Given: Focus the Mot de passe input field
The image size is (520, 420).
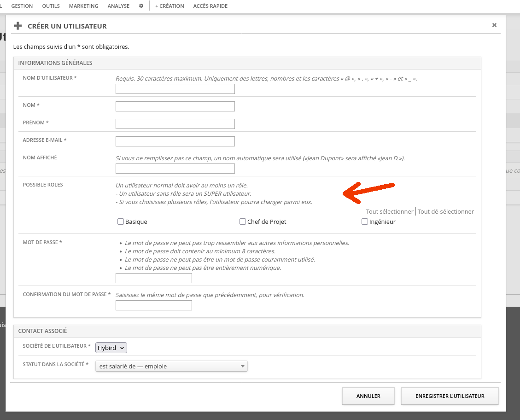Looking at the screenshot, I should pyautogui.click(x=153, y=278).
